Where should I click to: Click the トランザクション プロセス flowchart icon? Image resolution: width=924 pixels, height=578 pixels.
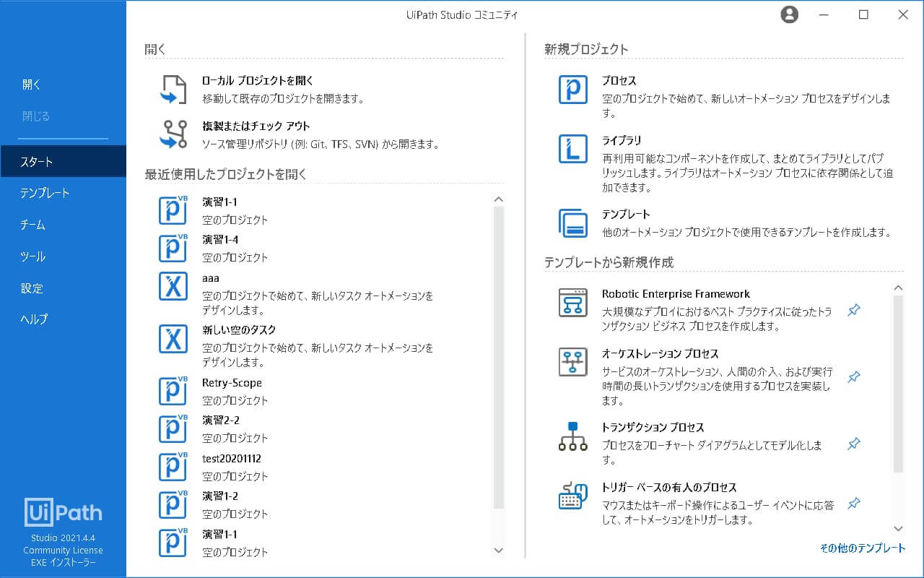point(573,436)
